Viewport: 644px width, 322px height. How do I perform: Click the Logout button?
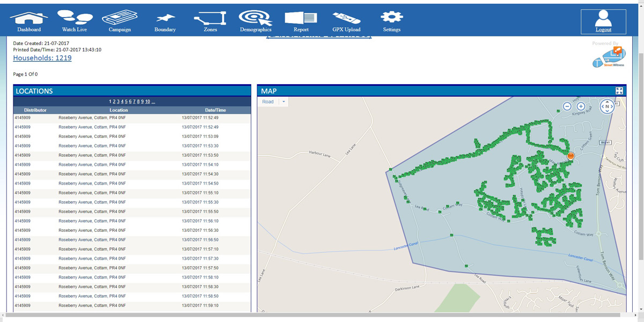(603, 21)
